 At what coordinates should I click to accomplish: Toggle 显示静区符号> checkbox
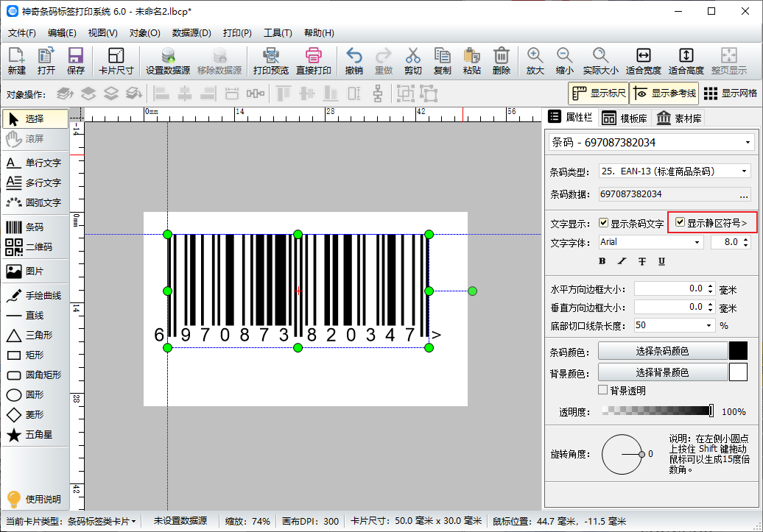click(681, 222)
